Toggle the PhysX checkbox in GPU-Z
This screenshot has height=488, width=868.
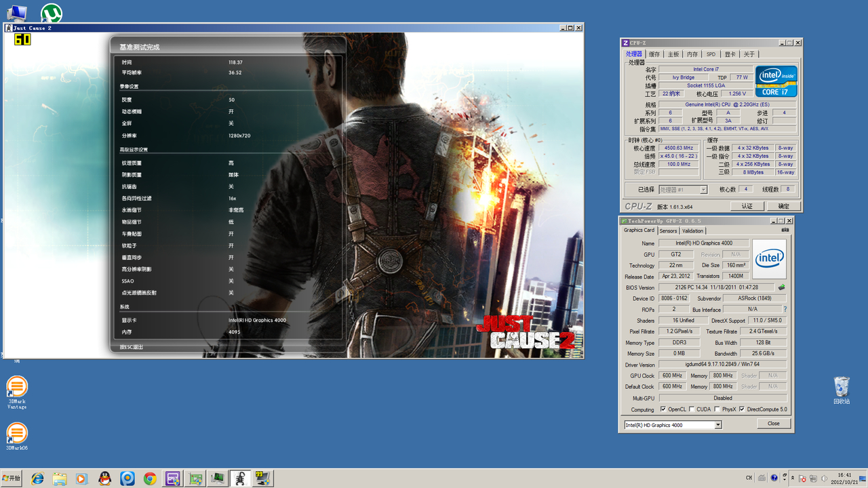(x=717, y=409)
